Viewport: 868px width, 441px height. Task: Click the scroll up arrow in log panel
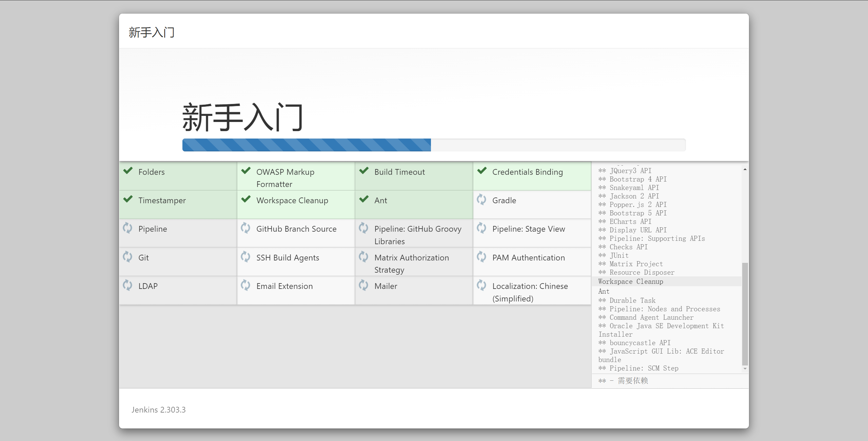745,169
